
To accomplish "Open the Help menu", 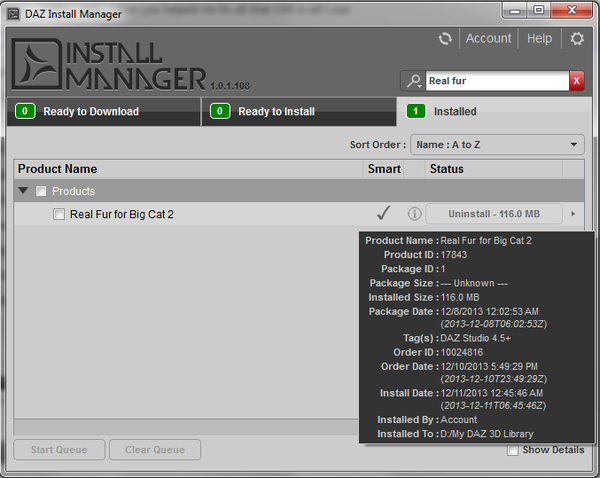I will (540, 39).
